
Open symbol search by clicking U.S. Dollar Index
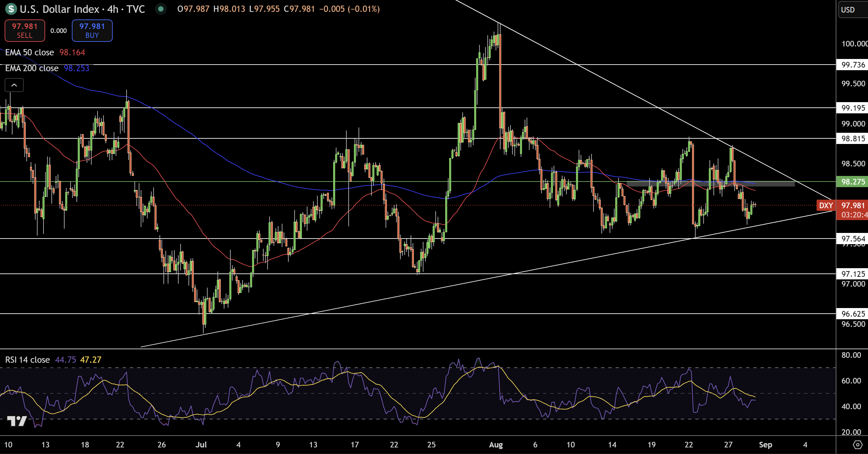point(61,10)
